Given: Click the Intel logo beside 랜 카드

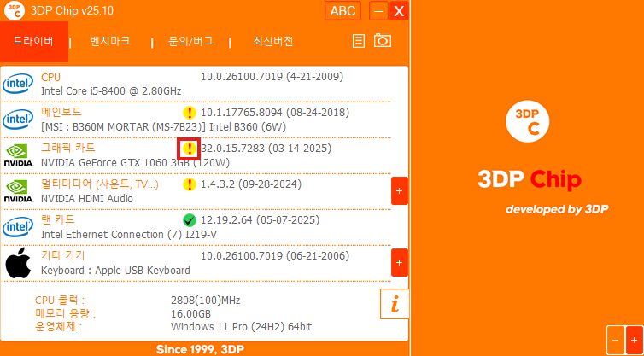Looking at the screenshot, I should (18, 227).
